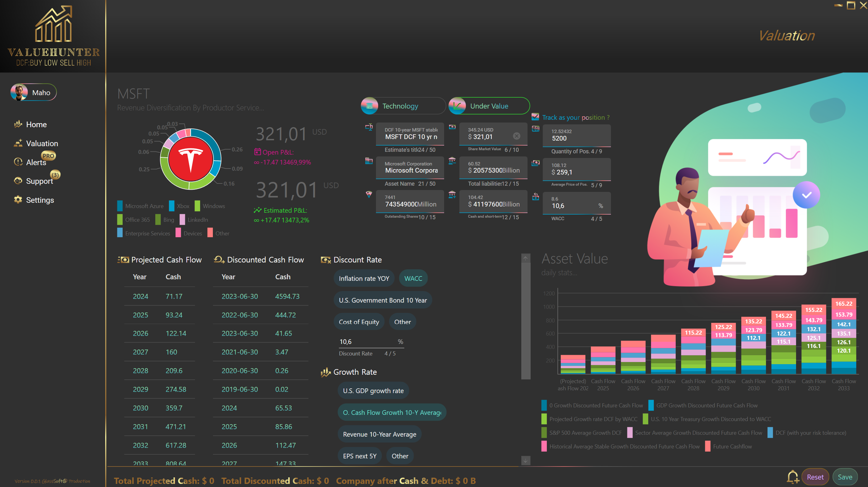Click the Estimate's title icon
This screenshot has width=868, height=487.
pyautogui.click(x=369, y=127)
